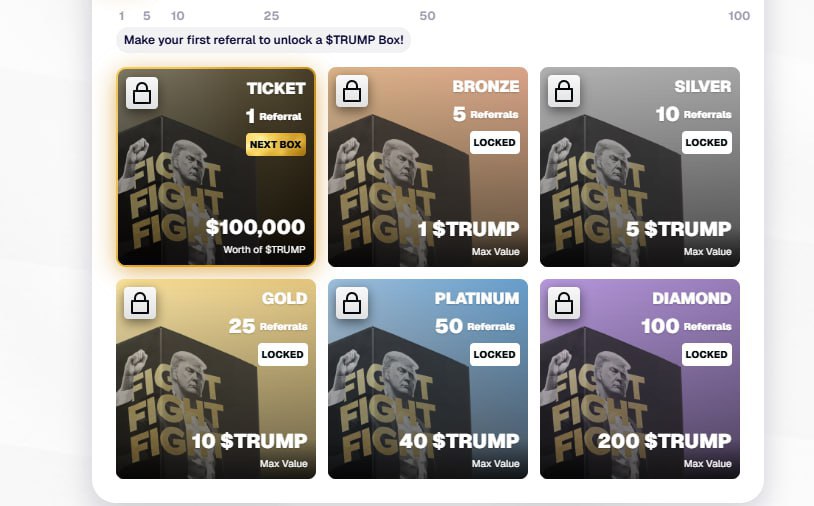
Task: Click the first referral unlock message
Action: pos(264,40)
